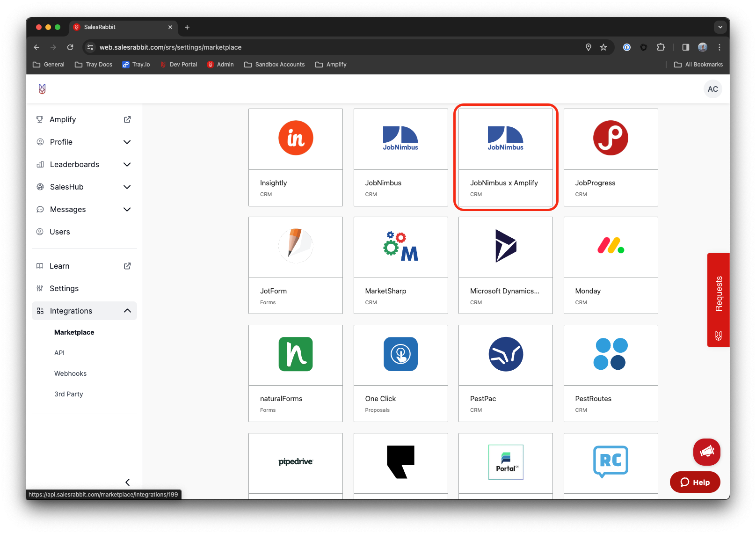This screenshot has height=534, width=756.
Task: Click the SalesRabbit logo in header
Action: point(42,89)
